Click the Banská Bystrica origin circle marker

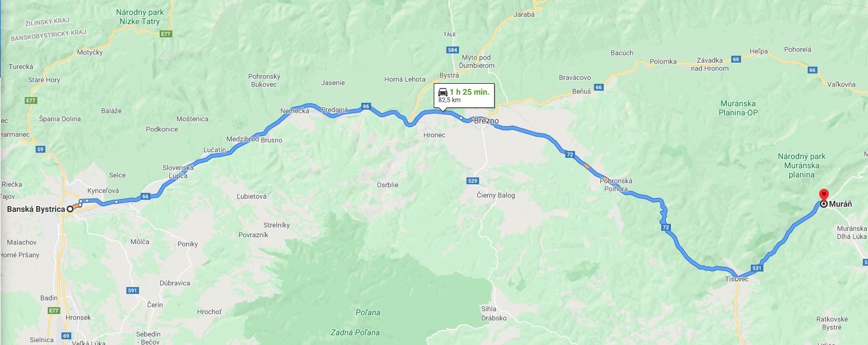[x=71, y=209]
